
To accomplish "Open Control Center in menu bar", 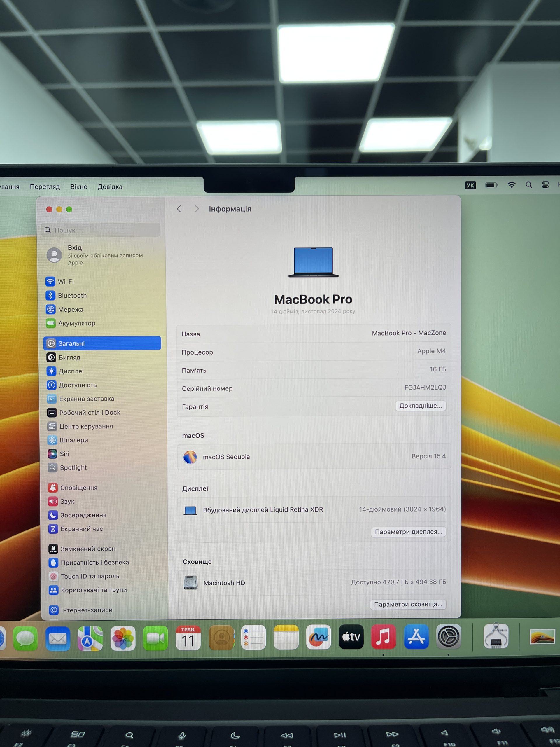I will coord(545,185).
